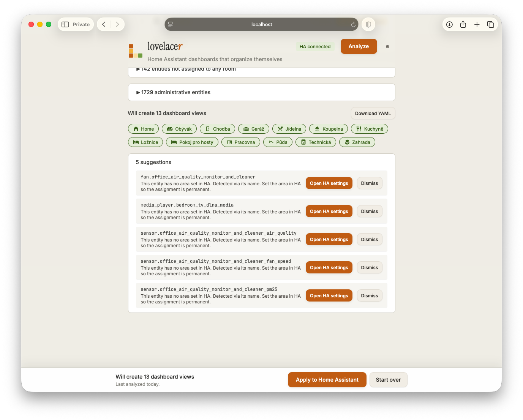Select the Kuchyně view chip
The image size is (523, 420).
370,129
